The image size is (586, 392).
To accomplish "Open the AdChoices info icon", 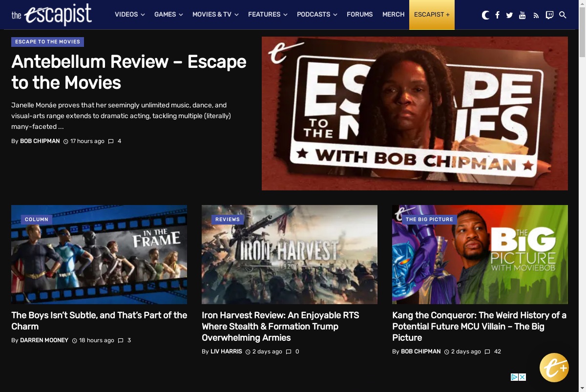I will [x=515, y=377].
